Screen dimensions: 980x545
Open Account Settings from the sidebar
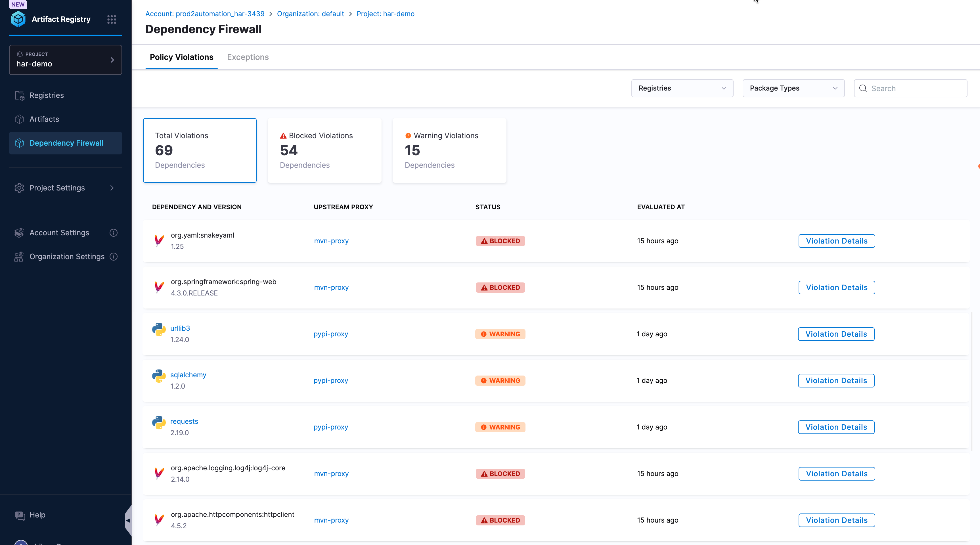point(59,232)
